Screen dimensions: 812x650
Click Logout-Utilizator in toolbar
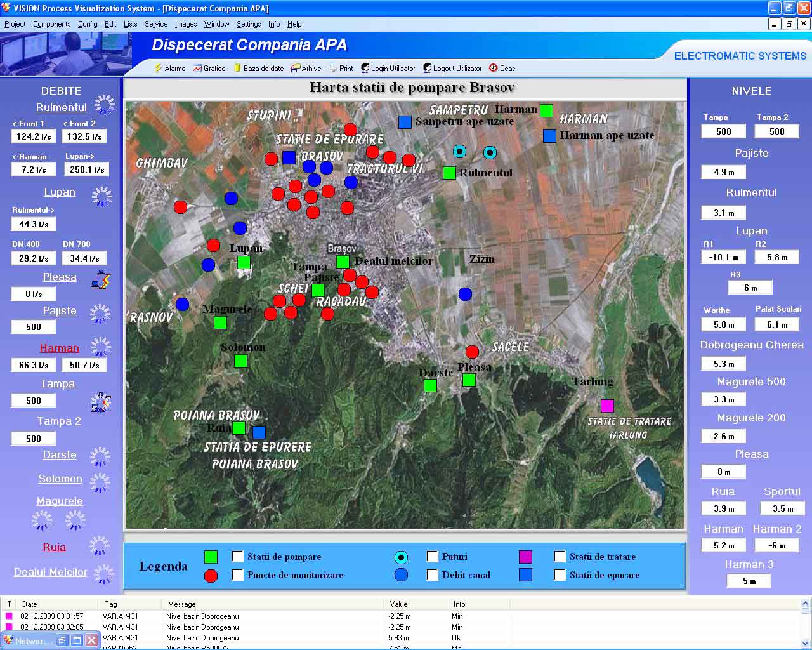pos(452,68)
